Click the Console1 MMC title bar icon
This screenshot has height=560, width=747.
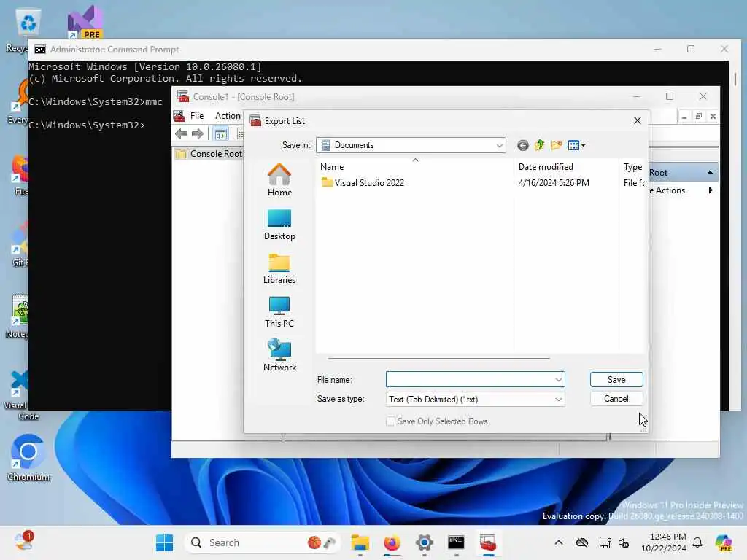tap(183, 97)
